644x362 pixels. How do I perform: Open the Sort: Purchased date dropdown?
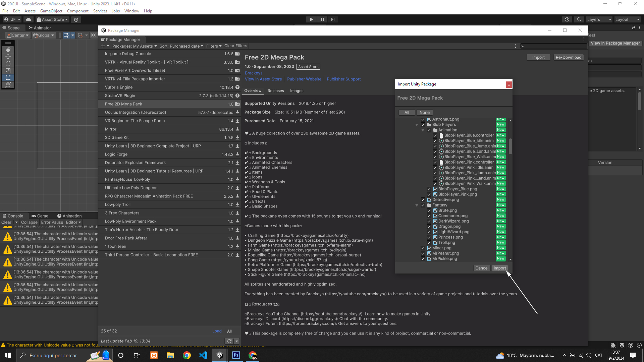[x=181, y=46]
